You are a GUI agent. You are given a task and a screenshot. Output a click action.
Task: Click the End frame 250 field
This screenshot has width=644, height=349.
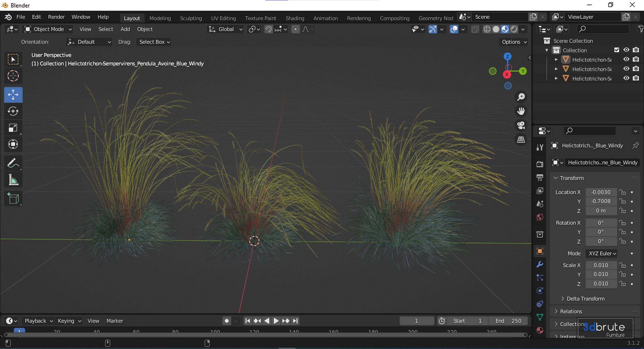[508, 321]
